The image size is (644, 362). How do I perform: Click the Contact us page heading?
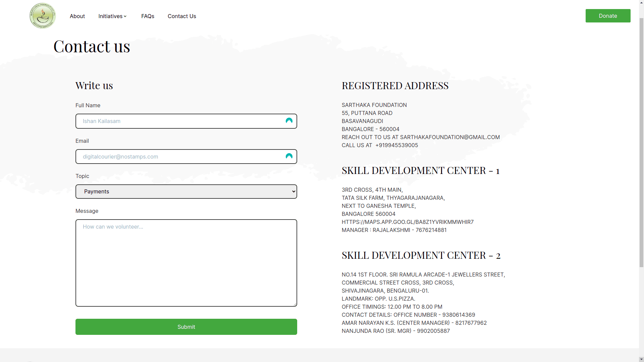point(92,46)
